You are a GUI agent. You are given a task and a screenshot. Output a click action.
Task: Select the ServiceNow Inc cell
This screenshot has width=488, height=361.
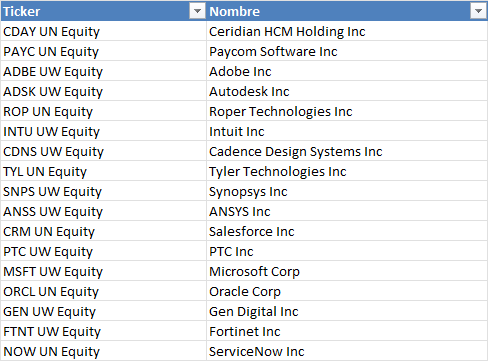(347, 351)
